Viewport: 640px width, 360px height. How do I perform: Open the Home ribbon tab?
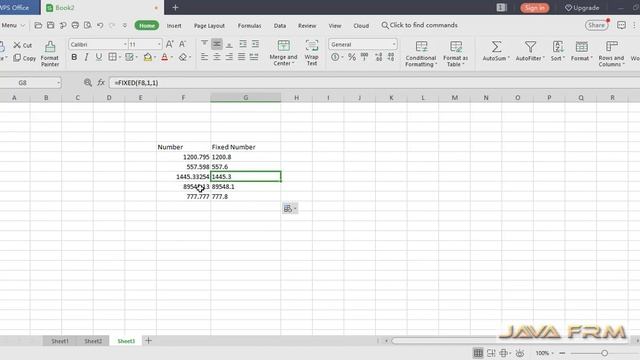pos(147,25)
